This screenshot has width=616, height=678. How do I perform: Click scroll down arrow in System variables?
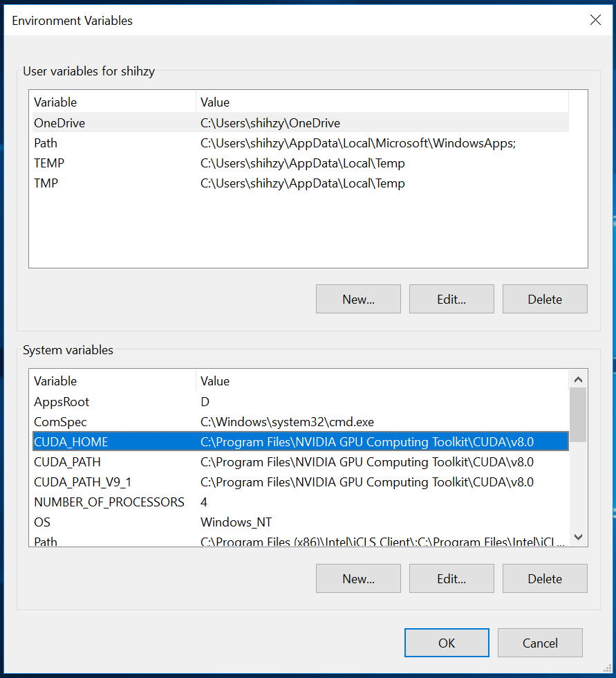(x=578, y=537)
